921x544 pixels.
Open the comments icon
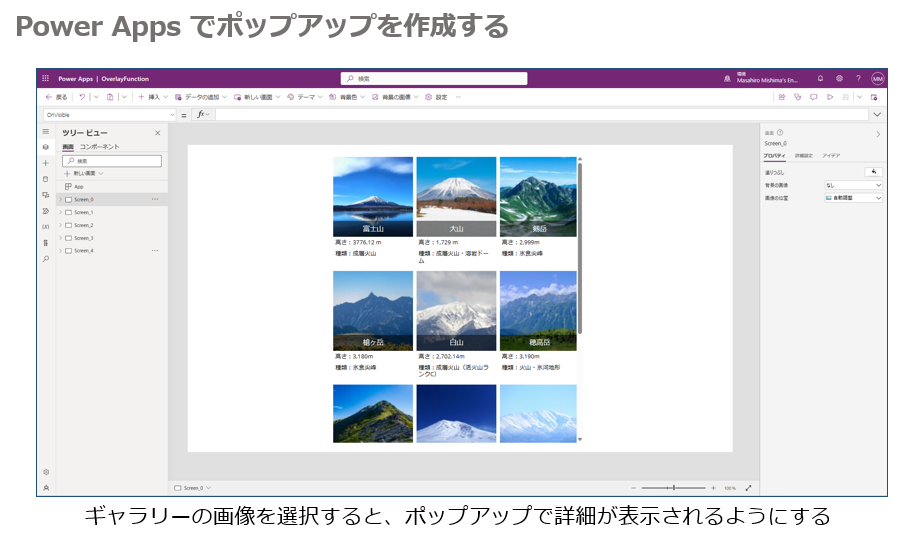[x=814, y=97]
